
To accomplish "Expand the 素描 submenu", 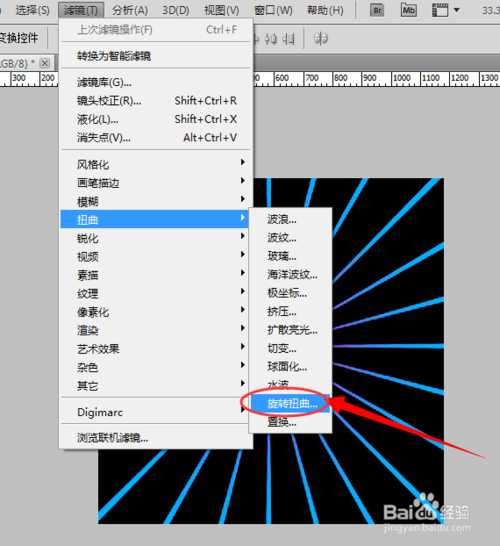I will pos(156,275).
